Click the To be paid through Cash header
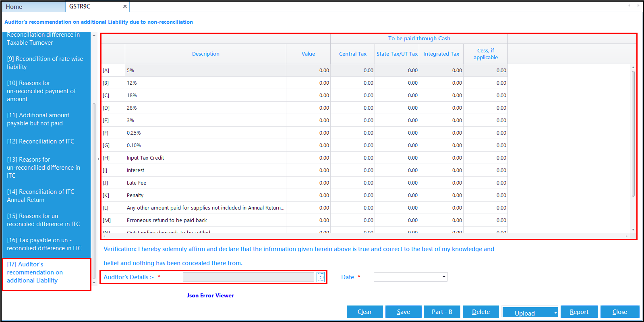This screenshot has height=322, width=644. (419, 39)
